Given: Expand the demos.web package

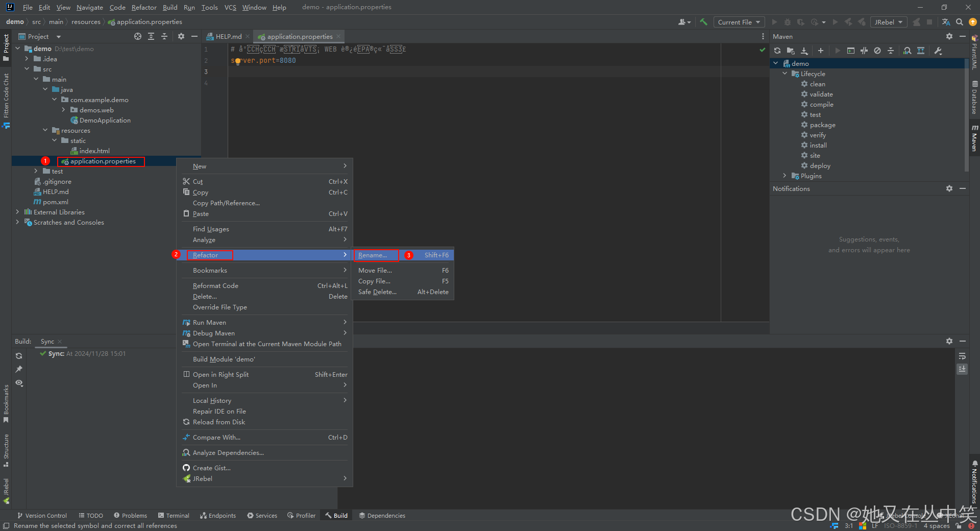Looking at the screenshot, I should click(63, 110).
